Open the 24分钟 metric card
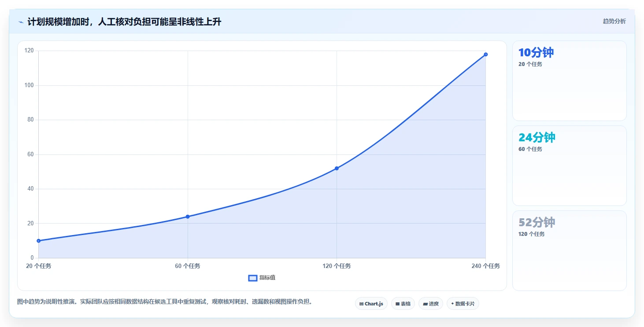Viewport: 644px width, 327px height. (x=569, y=165)
